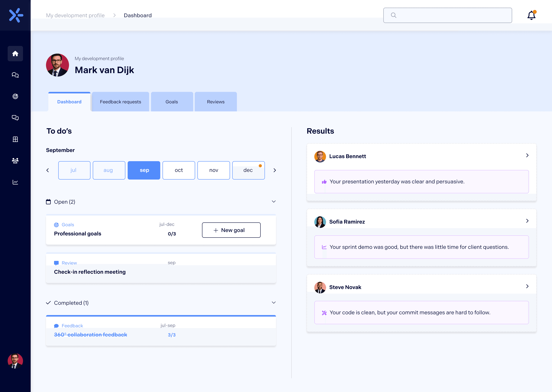The height and width of the screenshot is (392, 552).
Task: Click the thumbs-up icon on Lucas Bennett's feedback
Action: pyautogui.click(x=324, y=181)
